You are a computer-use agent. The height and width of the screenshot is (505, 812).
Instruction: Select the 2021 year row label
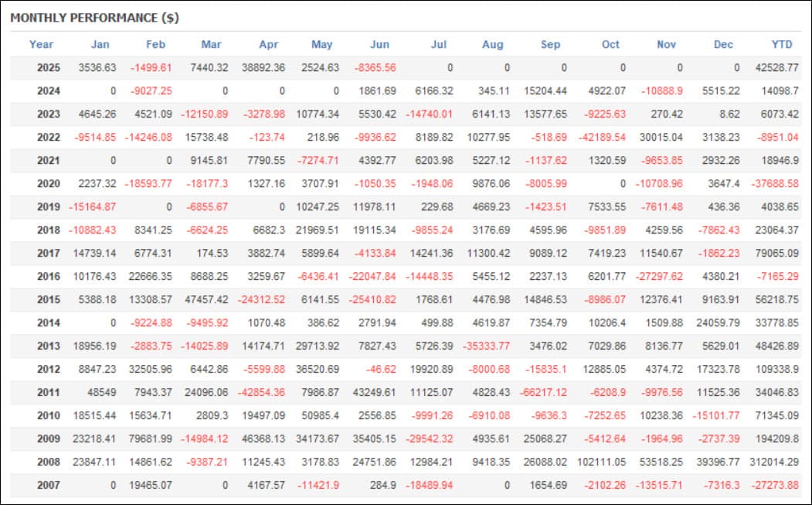(48, 161)
